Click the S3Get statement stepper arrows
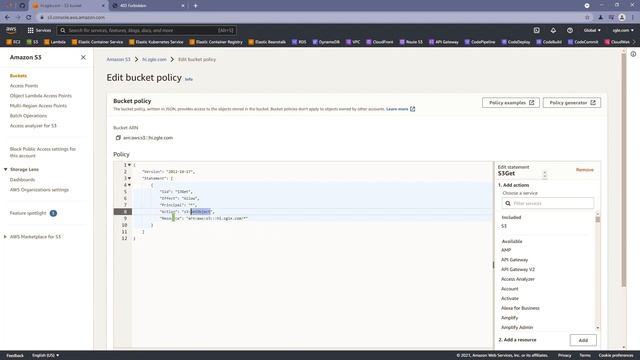 point(544,174)
